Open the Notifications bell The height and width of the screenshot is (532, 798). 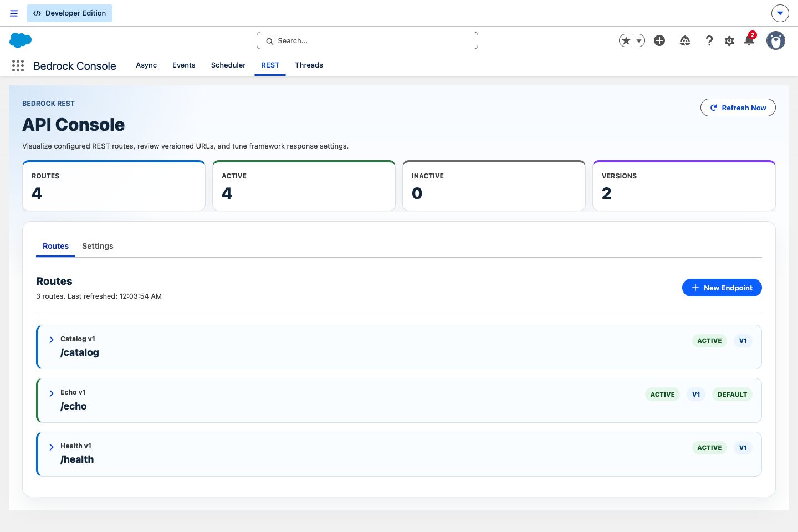point(749,40)
